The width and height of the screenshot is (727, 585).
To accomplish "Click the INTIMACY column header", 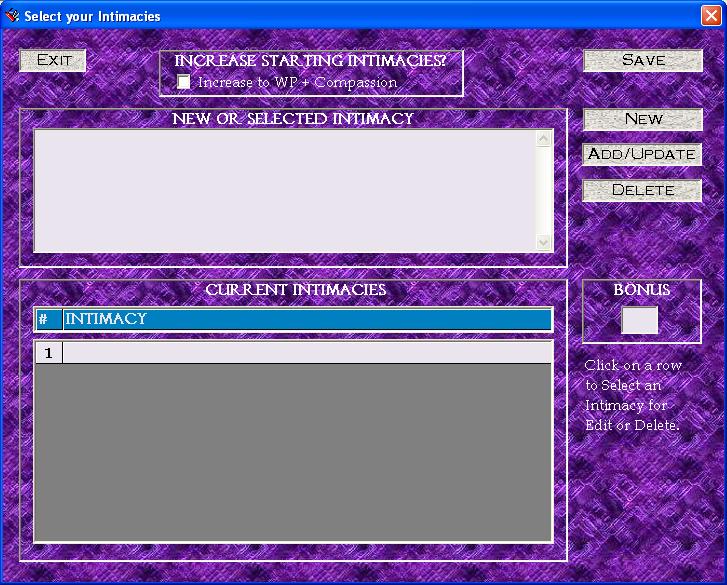I will click(x=307, y=319).
